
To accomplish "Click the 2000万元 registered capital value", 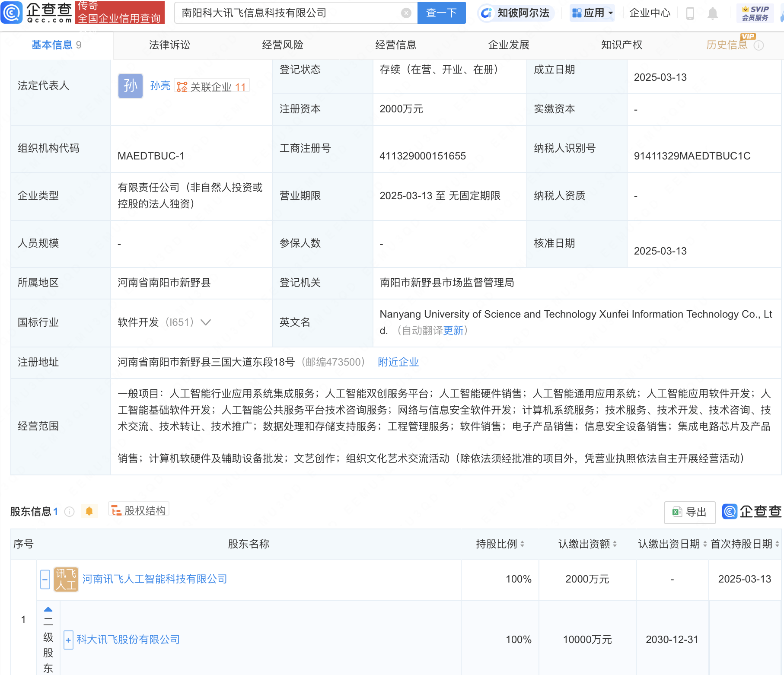I will tap(401, 109).
